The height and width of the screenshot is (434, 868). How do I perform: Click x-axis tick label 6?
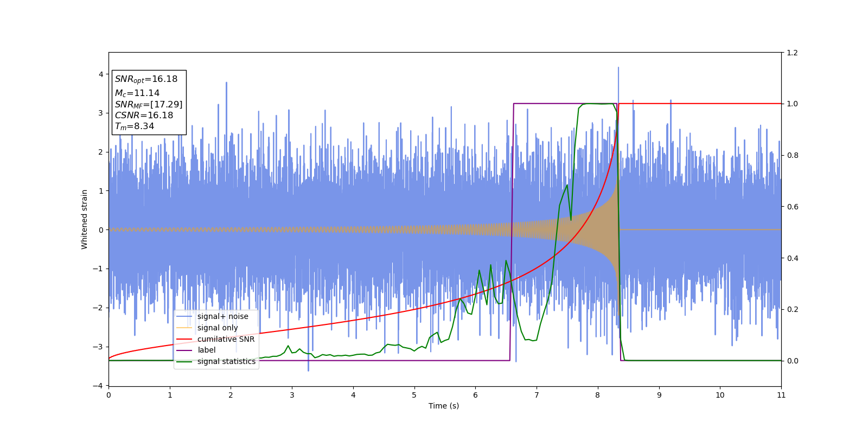(475, 395)
